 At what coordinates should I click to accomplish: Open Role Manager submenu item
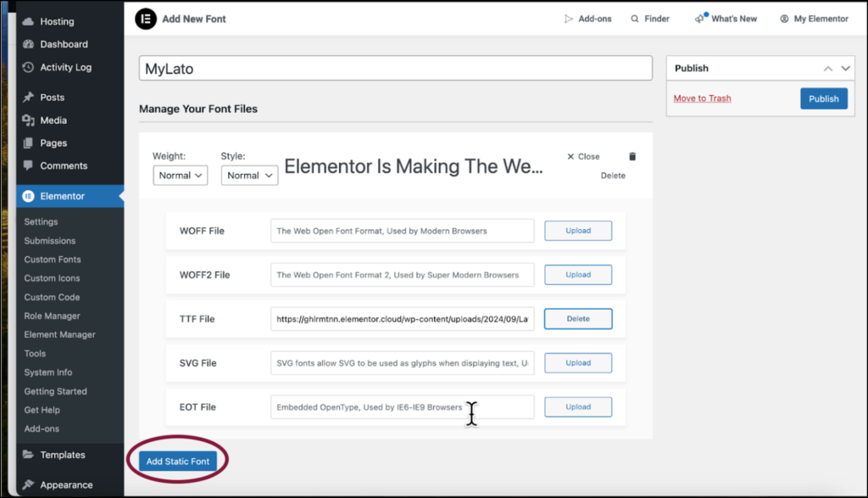point(52,316)
